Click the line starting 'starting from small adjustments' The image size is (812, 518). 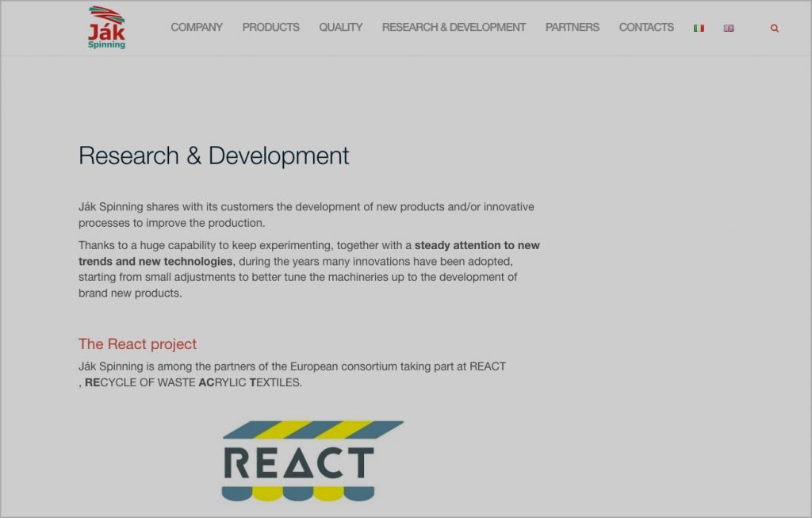(298, 277)
